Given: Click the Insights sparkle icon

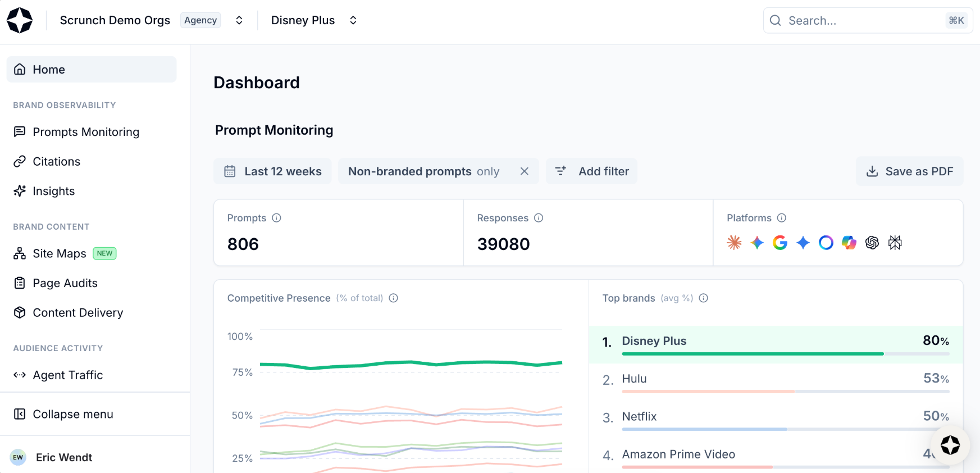Looking at the screenshot, I should [x=20, y=191].
